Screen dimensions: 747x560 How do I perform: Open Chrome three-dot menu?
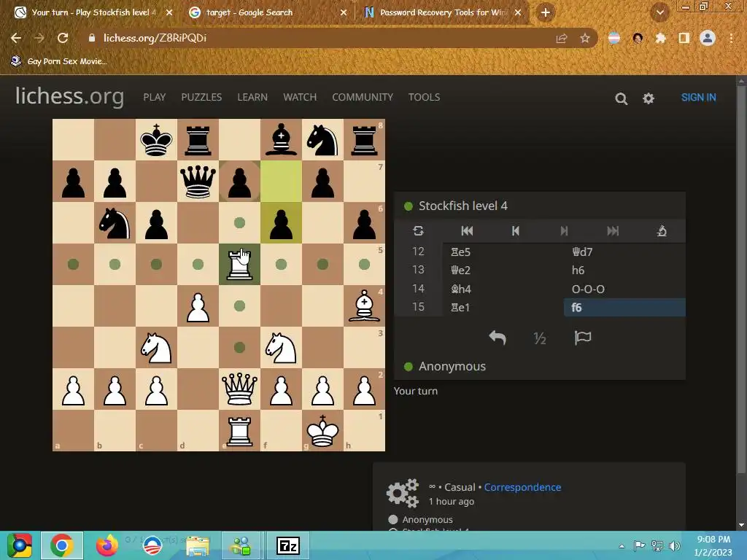coord(731,38)
